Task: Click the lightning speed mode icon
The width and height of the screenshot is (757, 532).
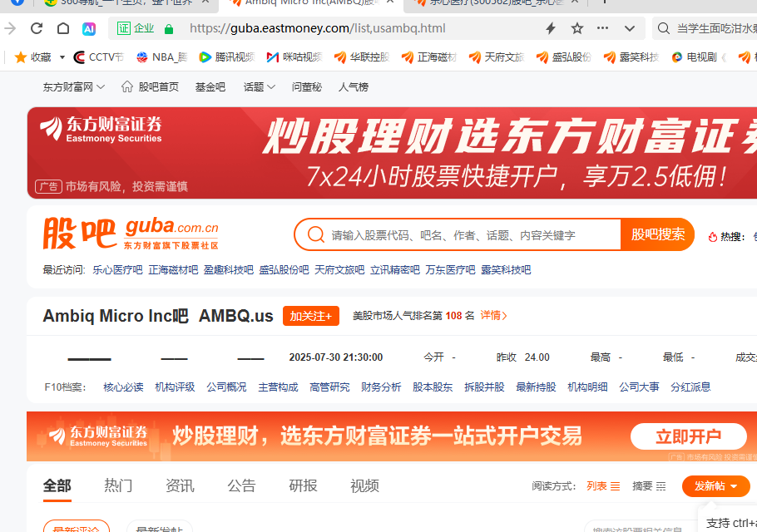Action: [x=551, y=28]
